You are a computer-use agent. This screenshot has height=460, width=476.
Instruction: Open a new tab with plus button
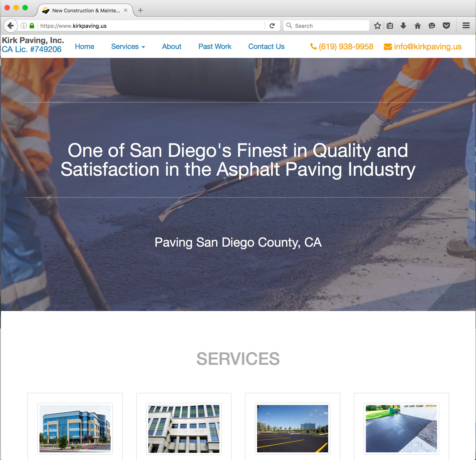point(140,11)
